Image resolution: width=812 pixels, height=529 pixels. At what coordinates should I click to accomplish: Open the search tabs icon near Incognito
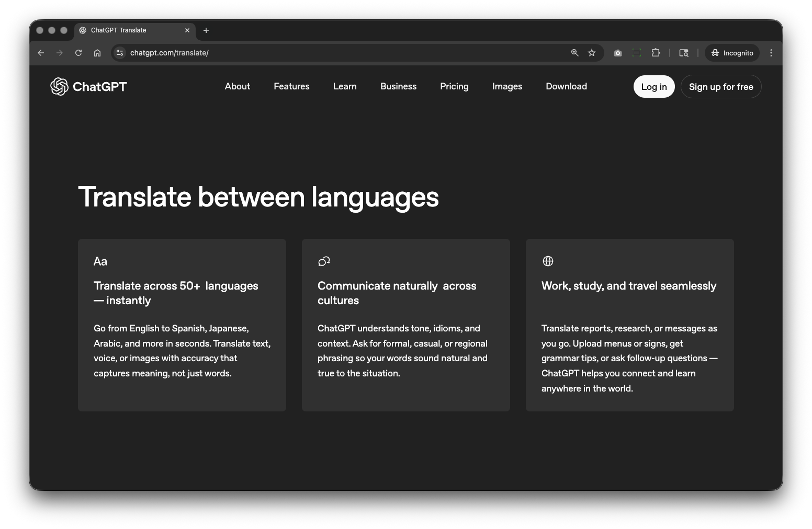(x=684, y=53)
